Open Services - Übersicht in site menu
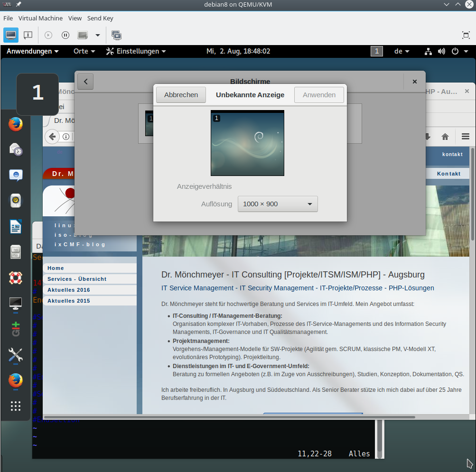 90,279
